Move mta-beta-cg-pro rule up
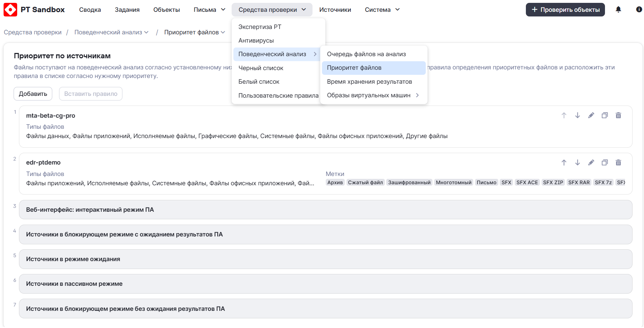This screenshot has height=328, width=644. point(564,116)
